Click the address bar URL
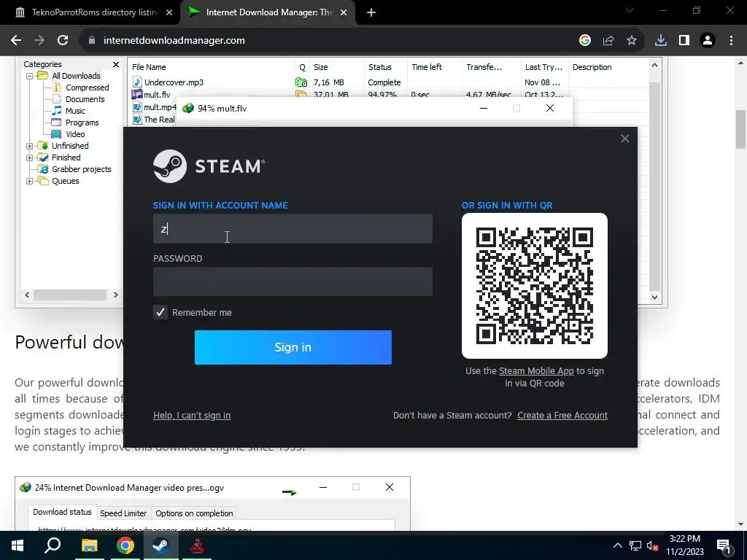The image size is (747, 560). 174,41
